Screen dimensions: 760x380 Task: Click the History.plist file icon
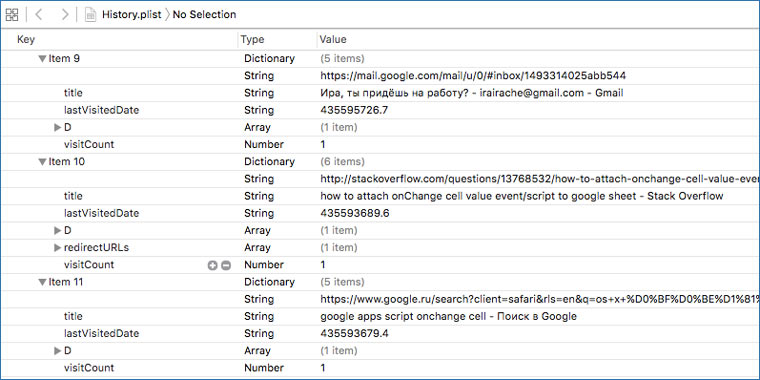pos(91,15)
